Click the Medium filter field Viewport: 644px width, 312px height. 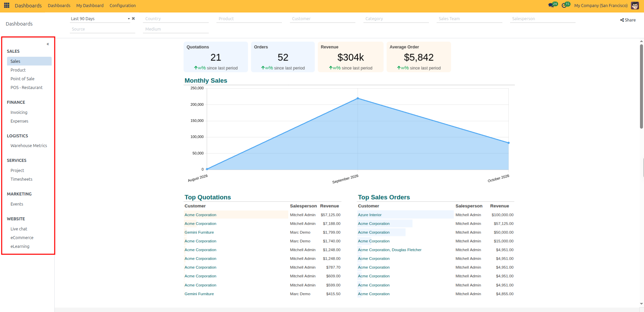(176, 29)
